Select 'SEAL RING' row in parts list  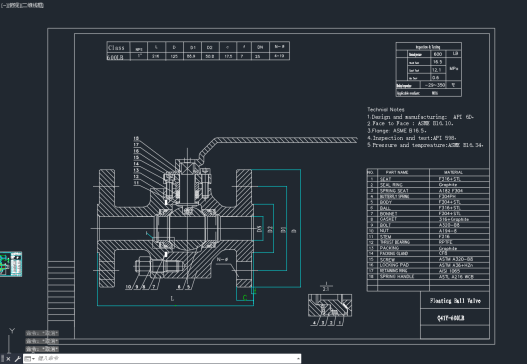click(428, 185)
